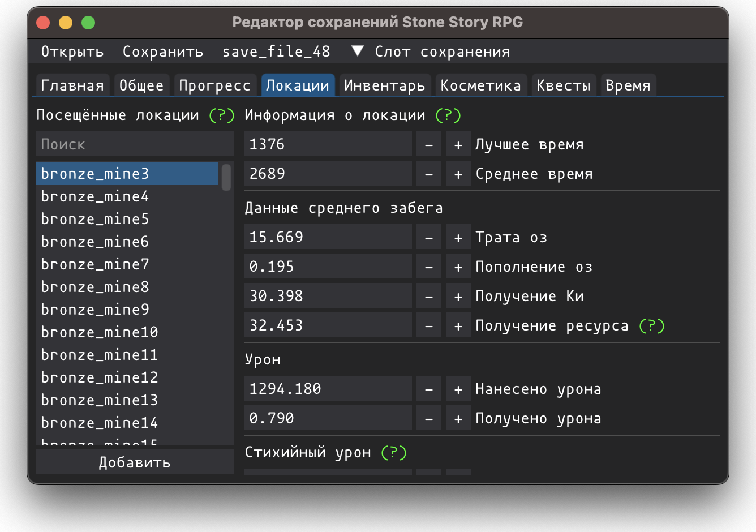
Task: Click the Получено урона value field
Action: pyautogui.click(x=328, y=418)
